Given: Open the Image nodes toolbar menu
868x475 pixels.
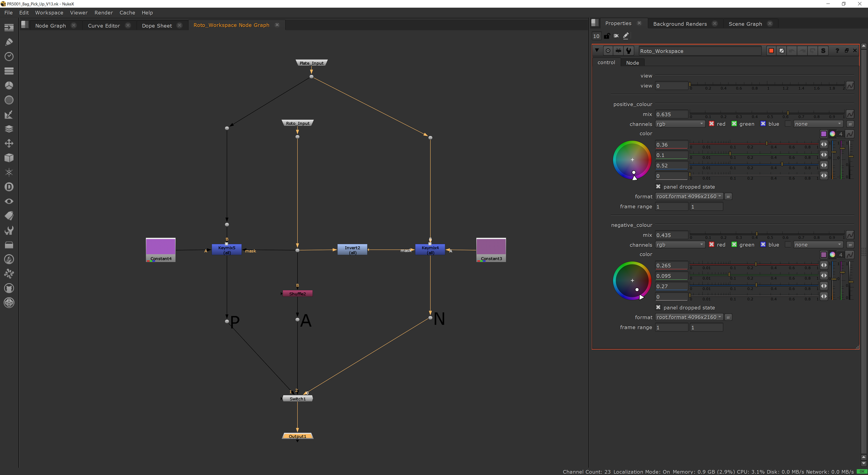Looking at the screenshot, I should click(x=9, y=27).
